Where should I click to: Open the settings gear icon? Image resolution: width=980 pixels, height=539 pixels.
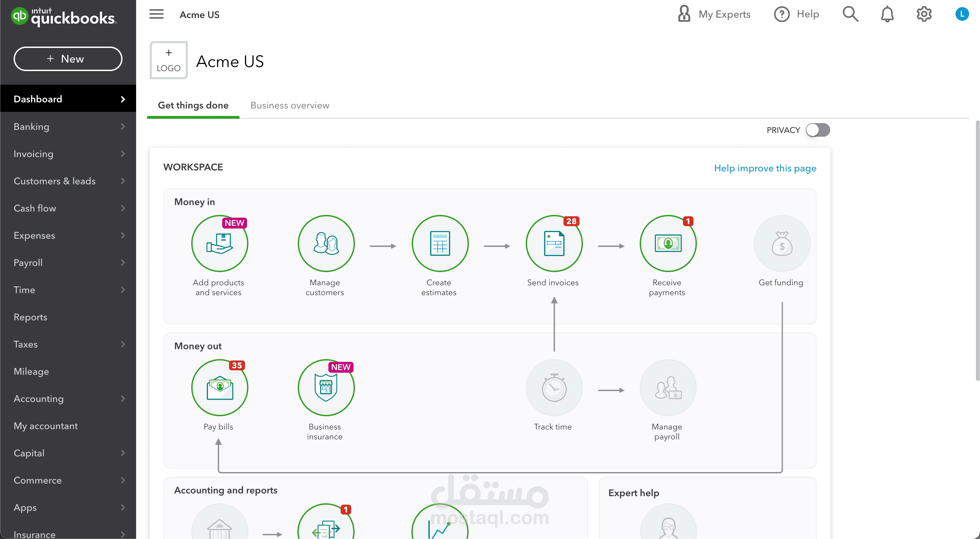(x=924, y=14)
